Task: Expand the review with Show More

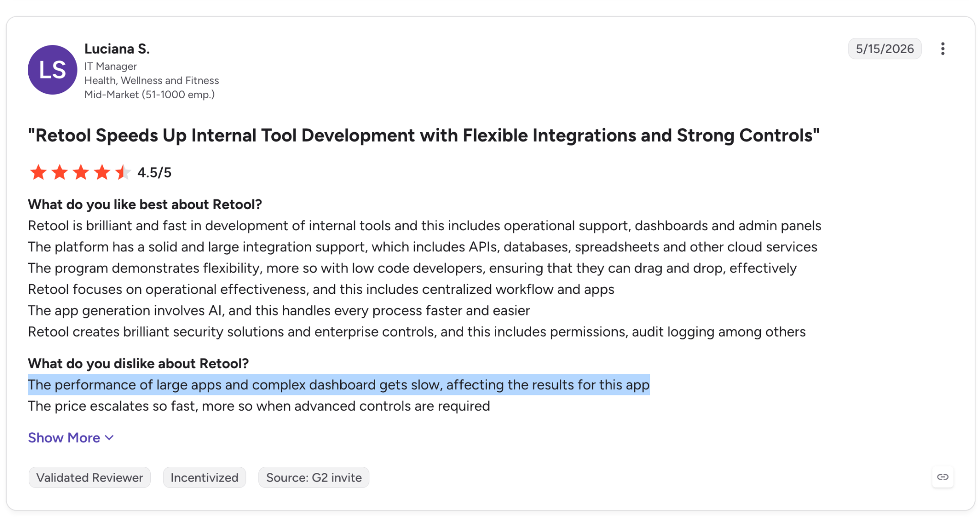Action: coord(71,438)
